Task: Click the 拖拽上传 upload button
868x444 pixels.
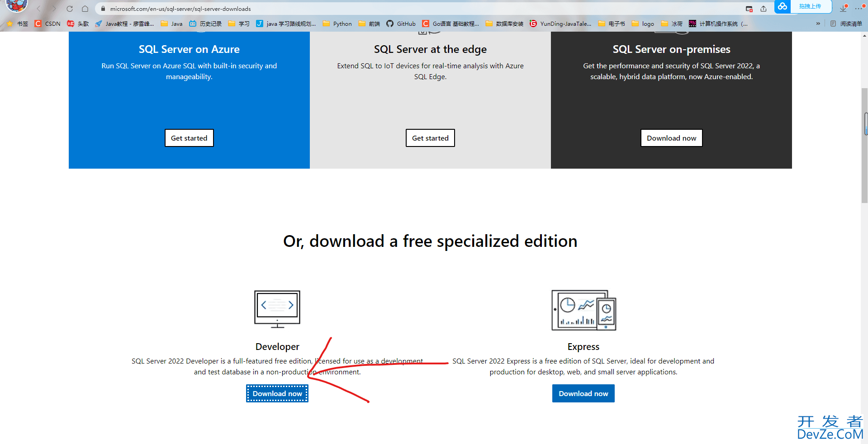Action: [810, 6]
